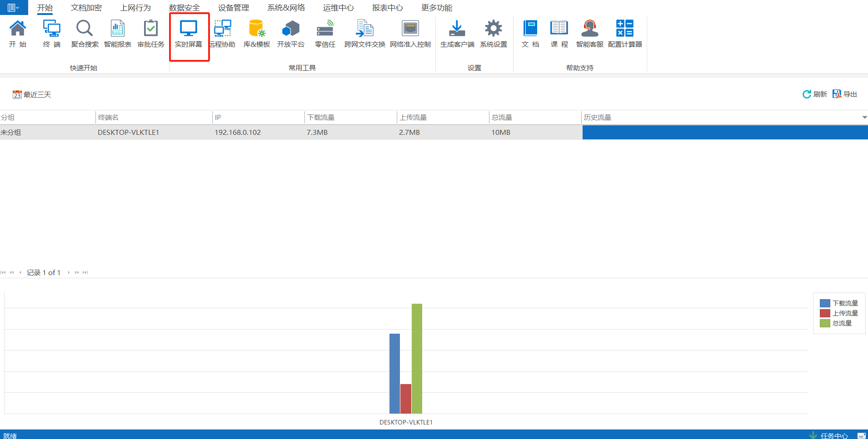Open 审批任务 approval tasks
Viewport: 868px width, 439px height.
pos(151,34)
